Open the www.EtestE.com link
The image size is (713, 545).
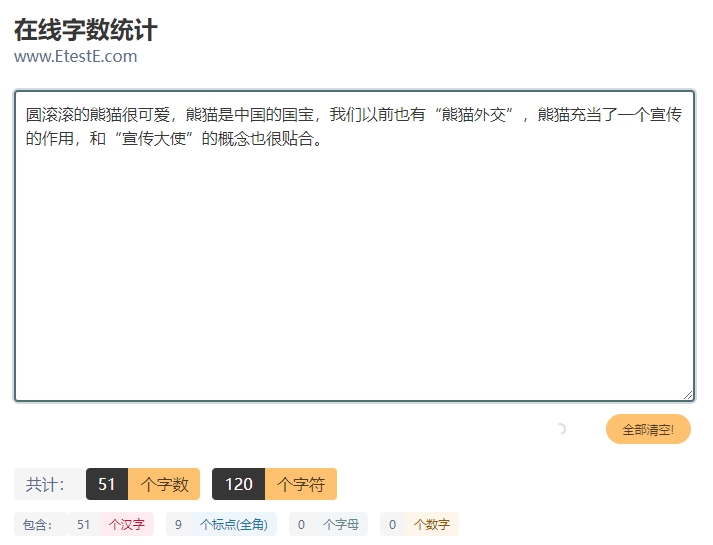coord(75,56)
